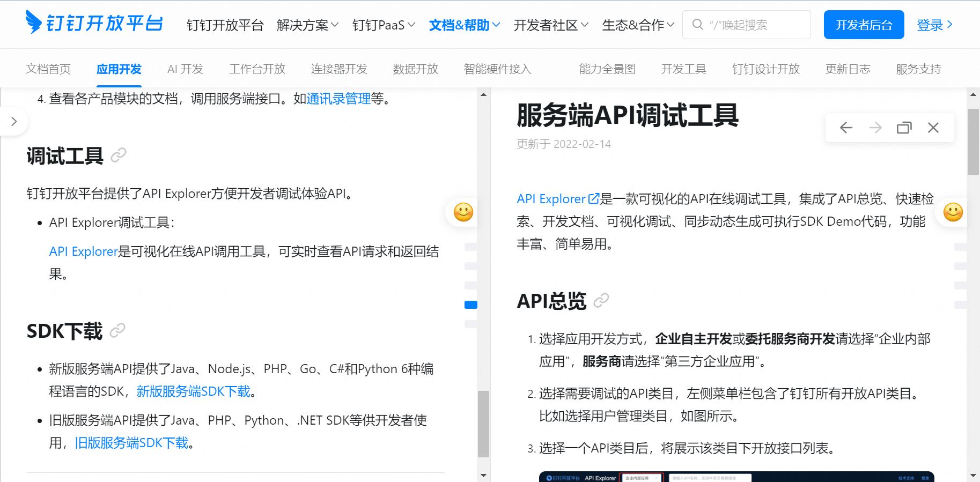The height and width of the screenshot is (482, 980).
Task: Click the forward arrow in the preview panel
Action: point(875,128)
